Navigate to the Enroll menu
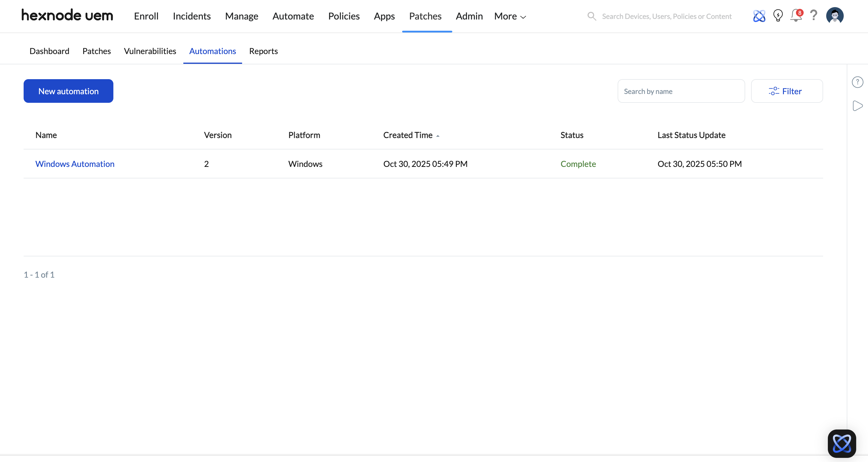This screenshot has height=462, width=868. point(146,16)
